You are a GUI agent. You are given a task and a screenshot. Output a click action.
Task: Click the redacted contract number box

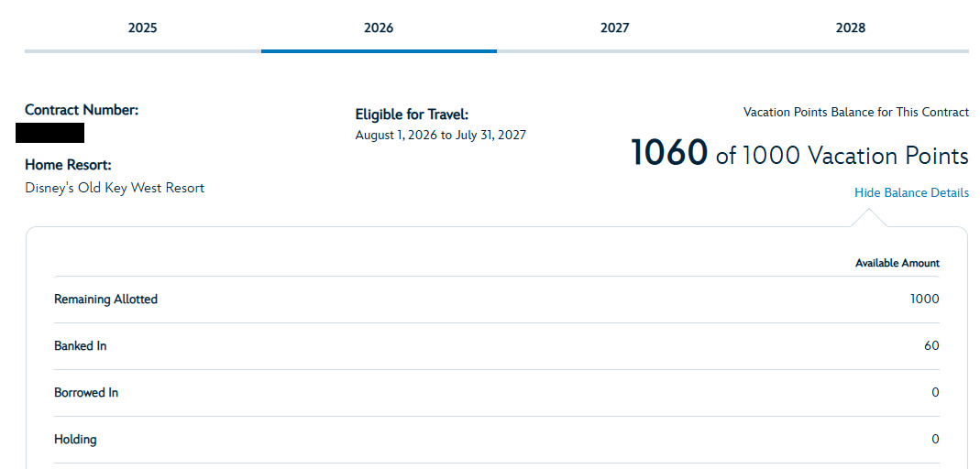click(x=50, y=133)
